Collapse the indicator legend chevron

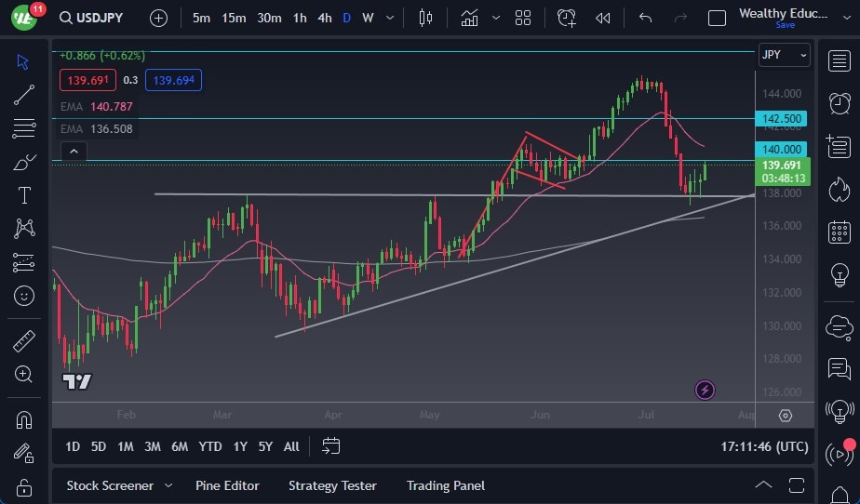[x=74, y=152]
